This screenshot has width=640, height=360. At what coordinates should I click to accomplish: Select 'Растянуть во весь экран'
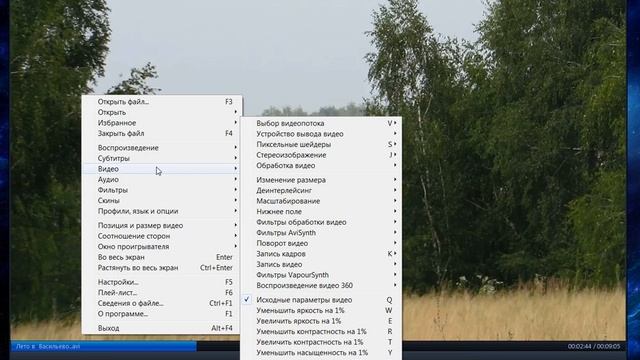[x=162, y=268]
